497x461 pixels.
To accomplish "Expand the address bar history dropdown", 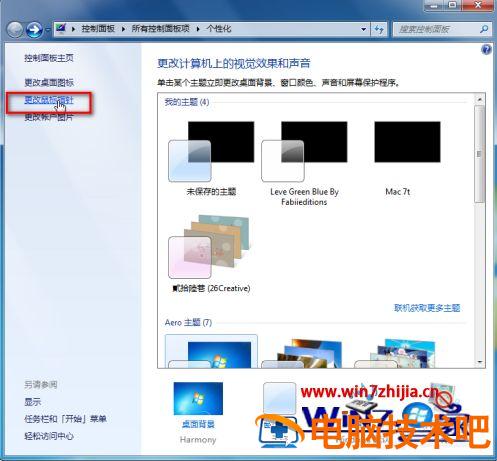I will (x=363, y=29).
